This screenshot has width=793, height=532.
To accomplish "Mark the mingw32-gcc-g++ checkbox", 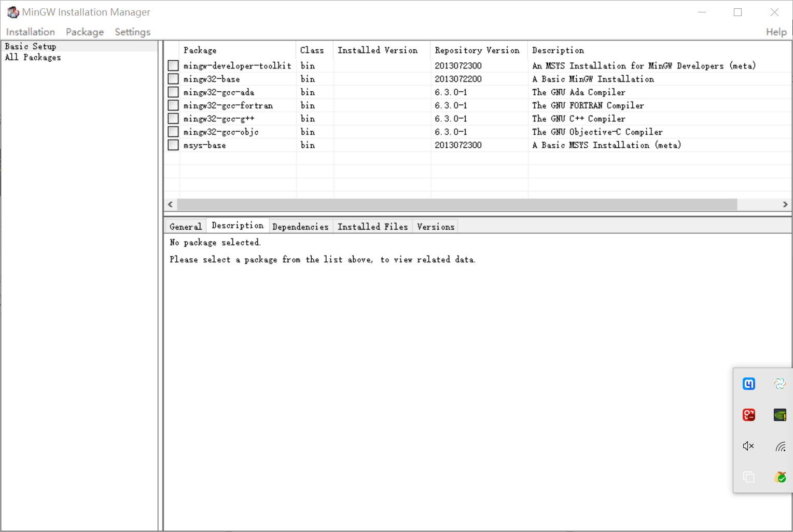I will [173, 119].
